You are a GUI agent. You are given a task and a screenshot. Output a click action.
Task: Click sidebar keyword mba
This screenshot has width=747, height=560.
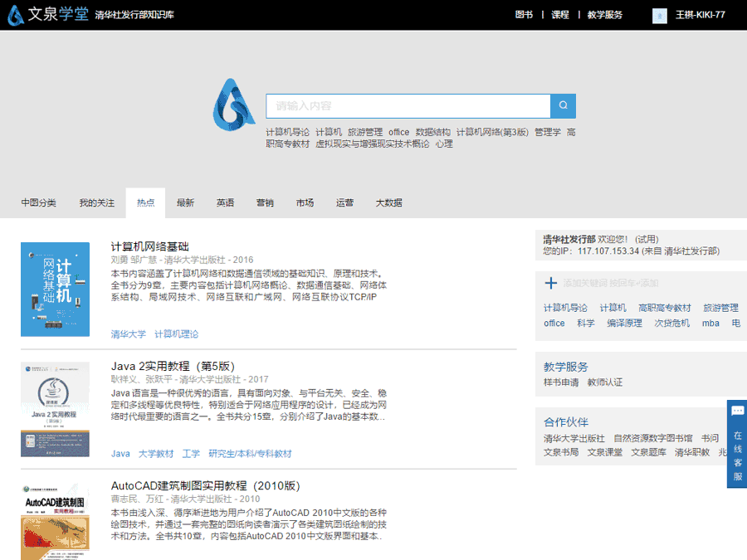pos(710,324)
